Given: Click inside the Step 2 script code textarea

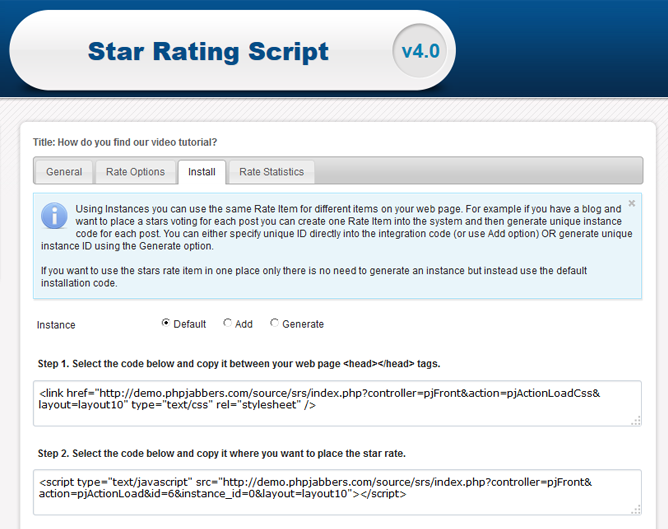Looking at the screenshot, I should click(x=337, y=492).
